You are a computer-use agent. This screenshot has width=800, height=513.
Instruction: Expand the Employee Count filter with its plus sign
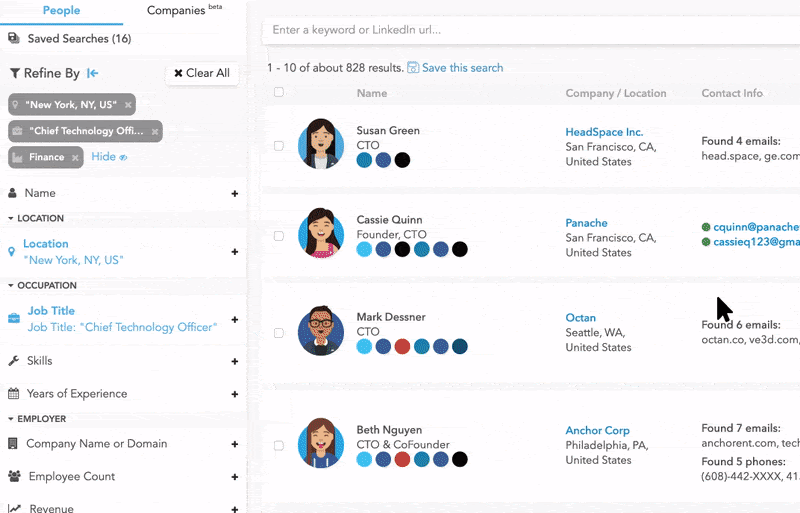[x=235, y=477]
